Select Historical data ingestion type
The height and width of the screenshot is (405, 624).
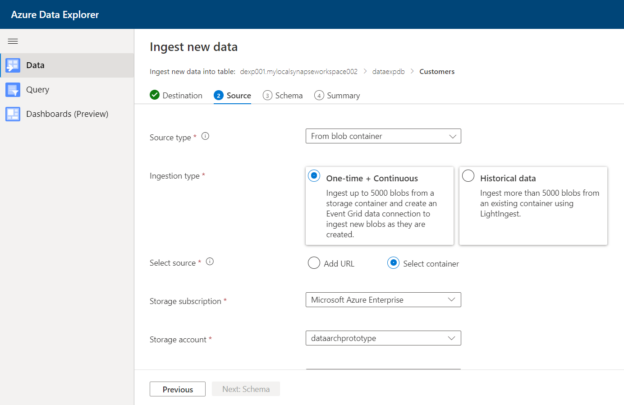point(469,176)
